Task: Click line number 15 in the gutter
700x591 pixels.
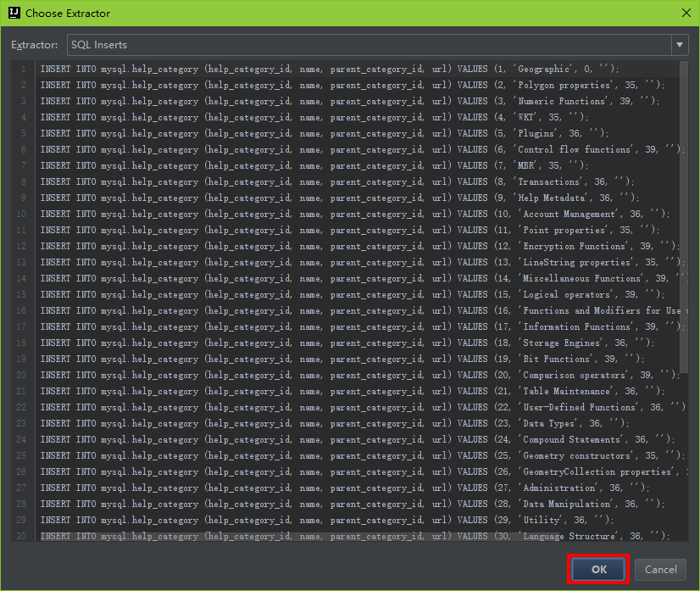Action: [22, 294]
